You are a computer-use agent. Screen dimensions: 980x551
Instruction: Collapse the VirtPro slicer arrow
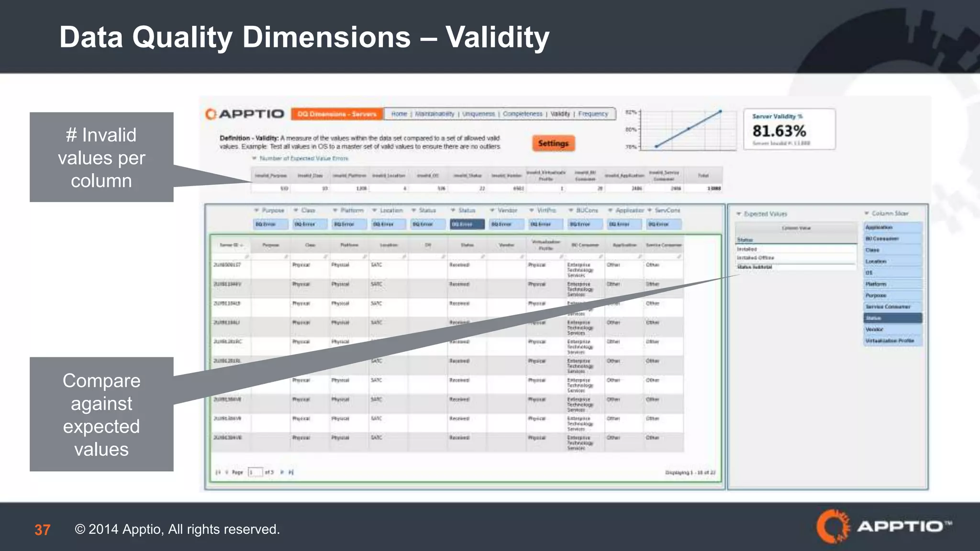[532, 210]
